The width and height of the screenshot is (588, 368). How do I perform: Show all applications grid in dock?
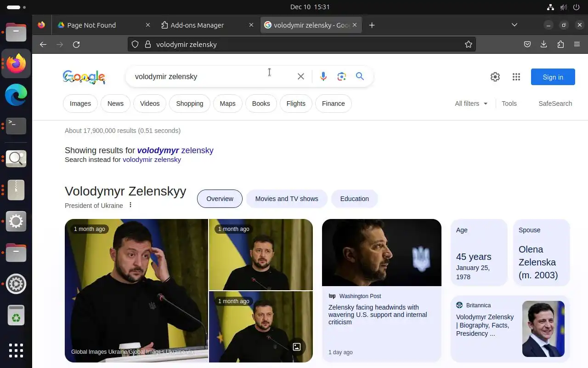point(16,350)
